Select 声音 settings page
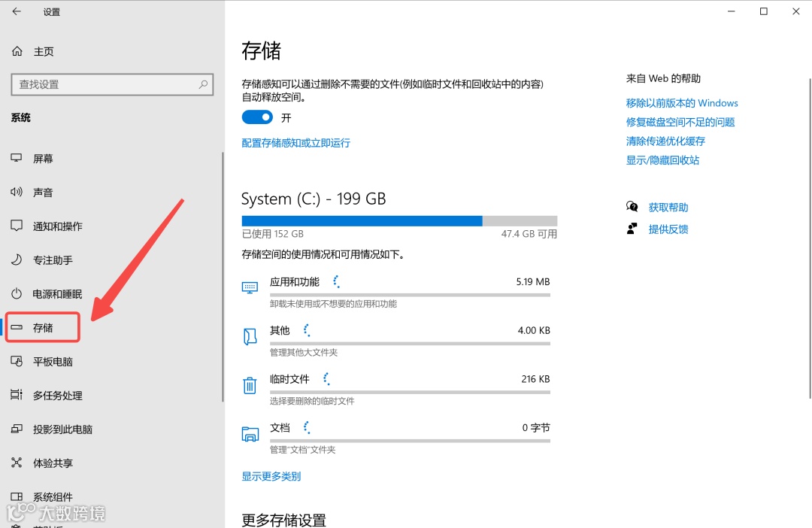The width and height of the screenshot is (812, 528). pos(43,193)
